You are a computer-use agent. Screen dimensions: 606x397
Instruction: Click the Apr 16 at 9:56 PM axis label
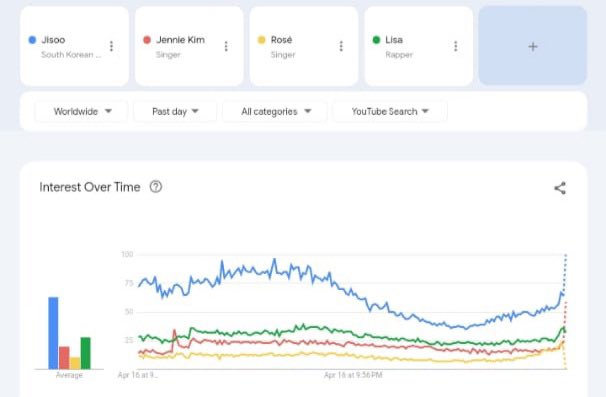(x=353, y=375)
